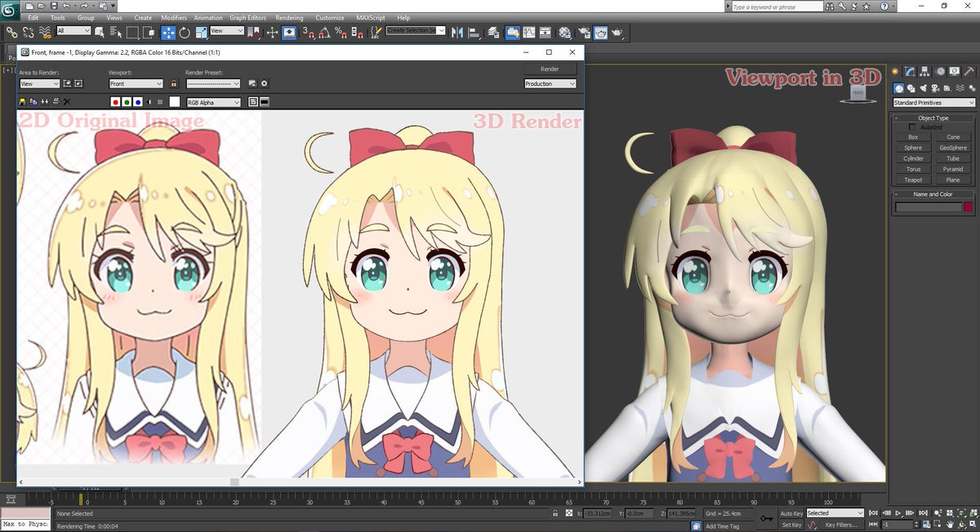Click the object color swatch
Image resolution: width=980 pixels, height=532 pixels.
tap(968, 208)
